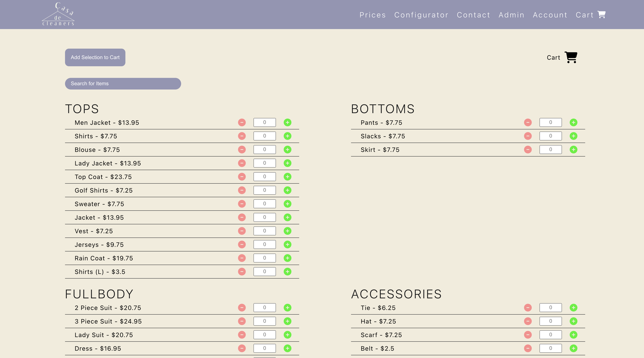The image size is (644, 358).
Task: Open the Configurator page
Action: pyautogui.click(x=421, y=15)
